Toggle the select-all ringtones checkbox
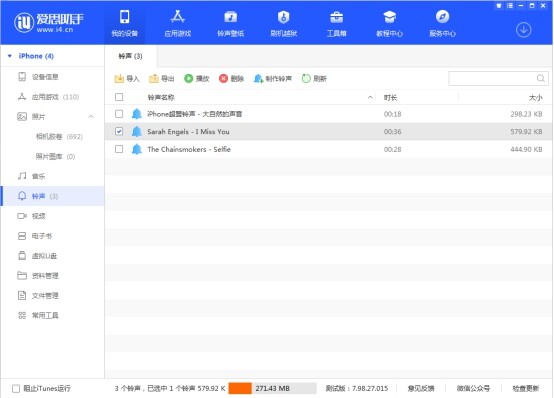554x398 pixels. [x=119, y=97]
